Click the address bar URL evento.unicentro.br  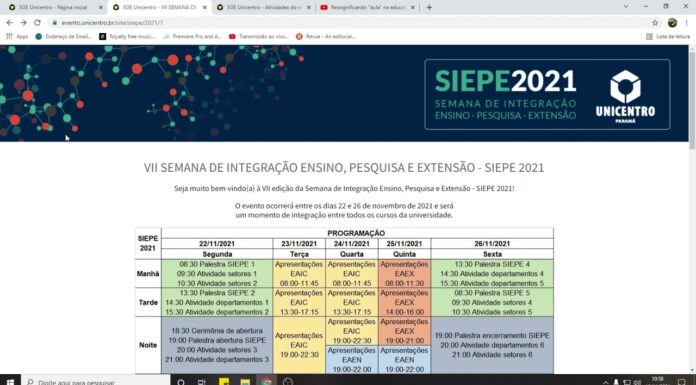click(112, 23)
